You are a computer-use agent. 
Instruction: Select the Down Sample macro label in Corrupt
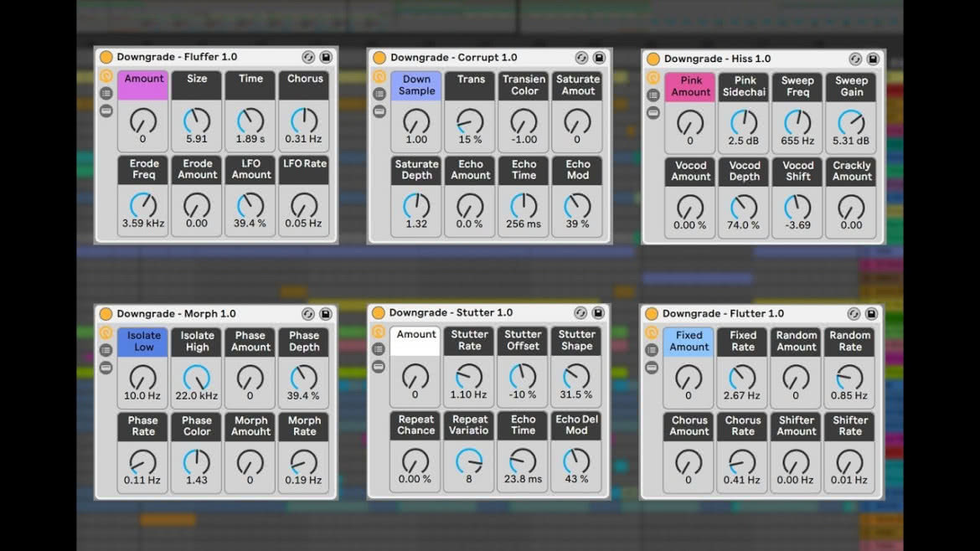point(416,85)
